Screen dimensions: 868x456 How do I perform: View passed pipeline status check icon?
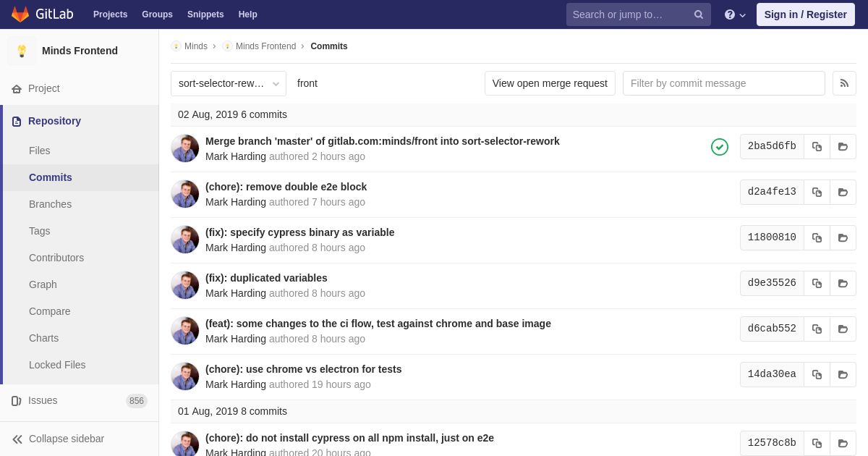pos(720,147)
